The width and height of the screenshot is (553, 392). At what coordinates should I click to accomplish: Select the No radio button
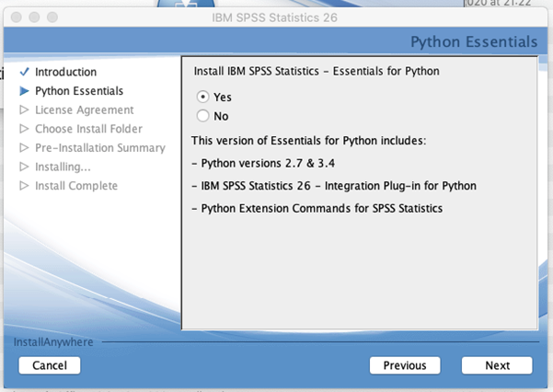pos(202,116)
